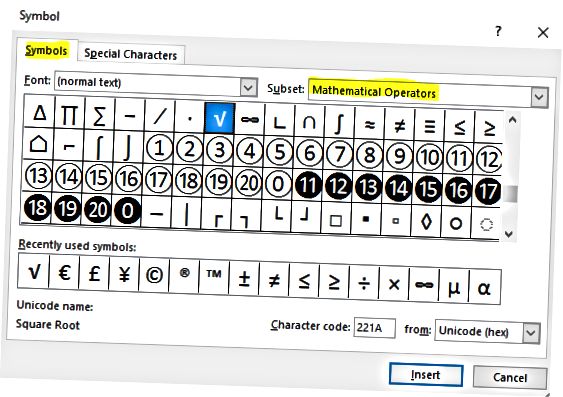Choose the circled digit 1 symbol
Screen dimensions: 563x397
159,148
